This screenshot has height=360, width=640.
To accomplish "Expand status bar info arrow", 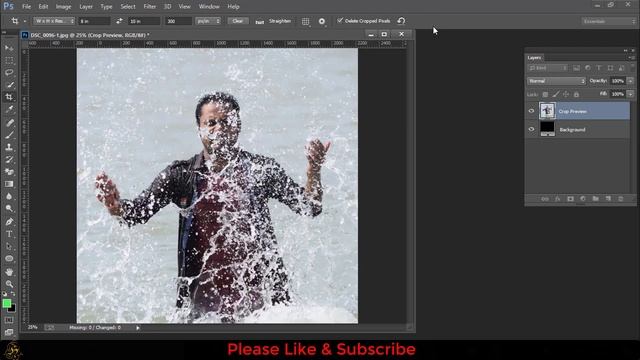I will point(138,328).
